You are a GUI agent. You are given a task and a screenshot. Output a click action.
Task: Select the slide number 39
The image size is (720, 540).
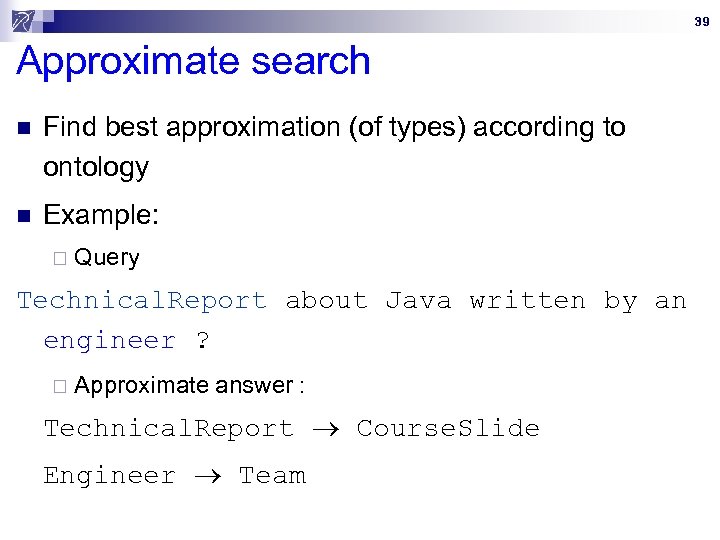(699, 20)
